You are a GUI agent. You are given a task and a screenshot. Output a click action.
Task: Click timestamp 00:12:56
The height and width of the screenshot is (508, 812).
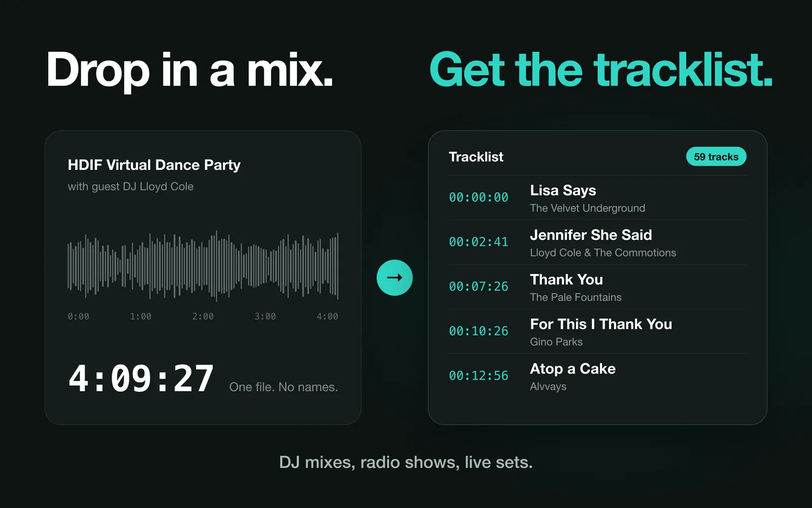tap(479, 376)
